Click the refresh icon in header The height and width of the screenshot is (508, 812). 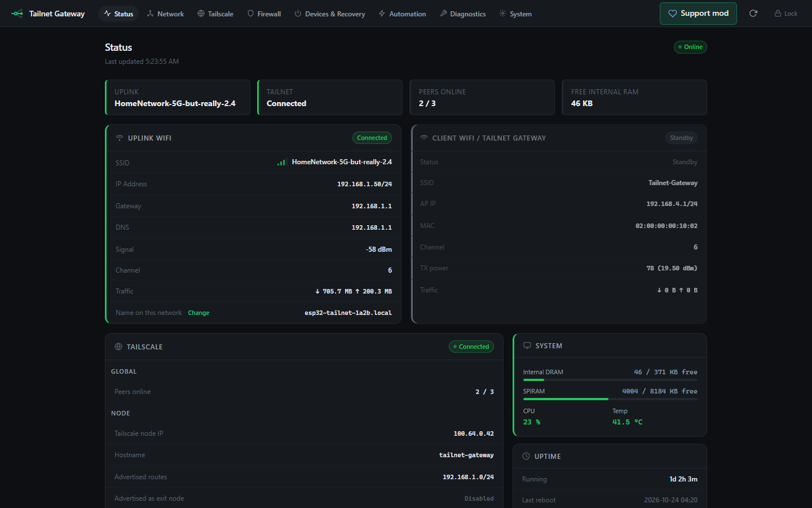pyautogui.click(x=753, y=14)
